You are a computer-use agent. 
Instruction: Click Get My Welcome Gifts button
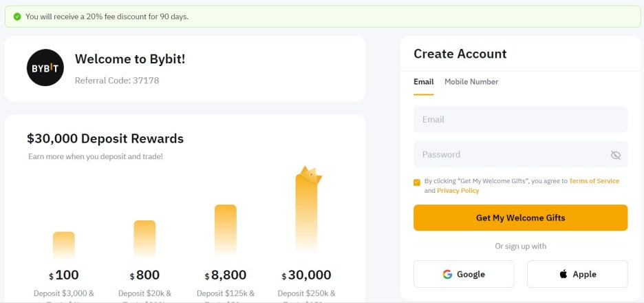coord(520,218)
